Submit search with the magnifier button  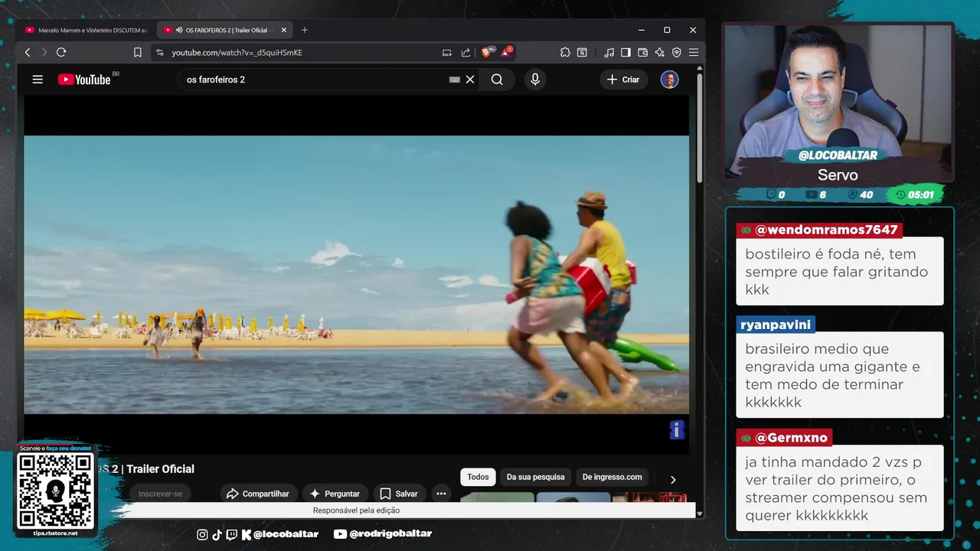pyautogui.click(x=497, y=80)
